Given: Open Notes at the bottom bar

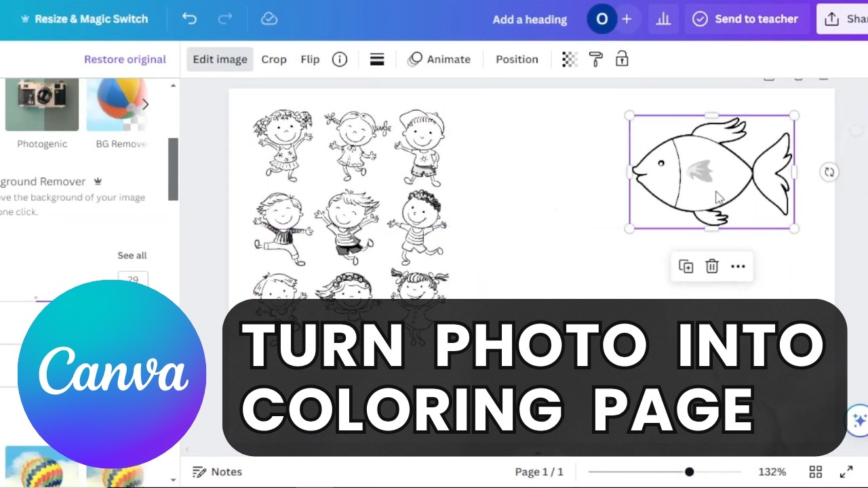Looking at the screenshot, I should coord(217,472).
